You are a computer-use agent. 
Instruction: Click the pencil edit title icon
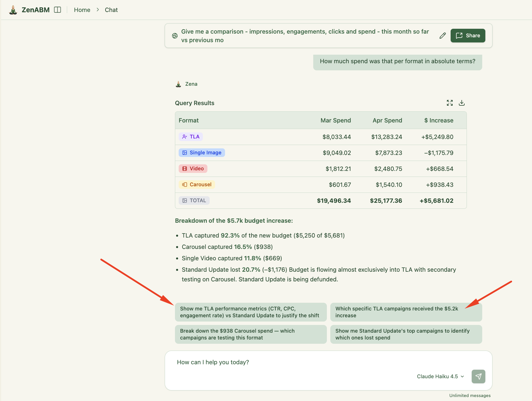click(442, 36)
